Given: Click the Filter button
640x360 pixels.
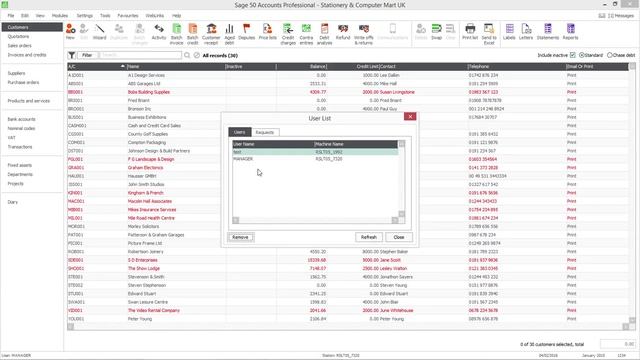Looking at the screenshot, I should (x=87, y=55).
